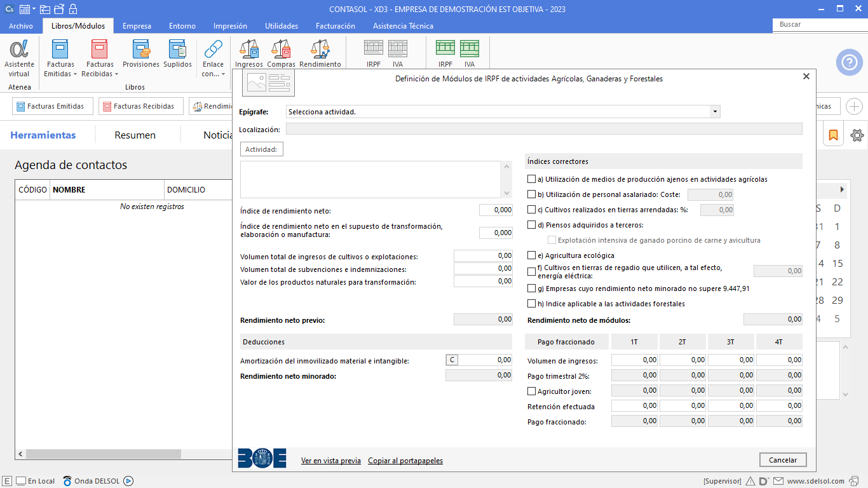Enable the Agricultura ecológica checkbox

532,255
